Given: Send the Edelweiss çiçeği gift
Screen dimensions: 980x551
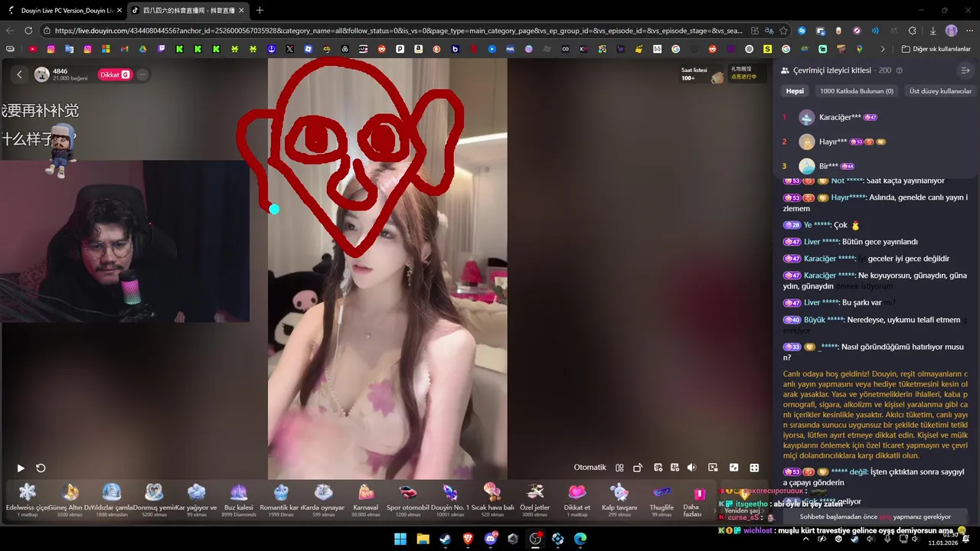Looking at the screenshot, I should [28, 500].
